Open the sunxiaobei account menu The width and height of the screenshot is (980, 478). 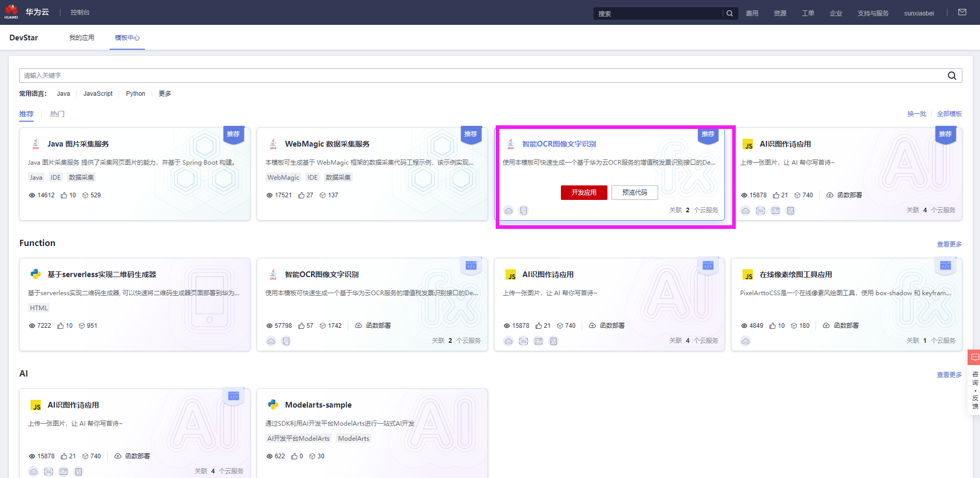pyautogui.click(x=919, y=13)
